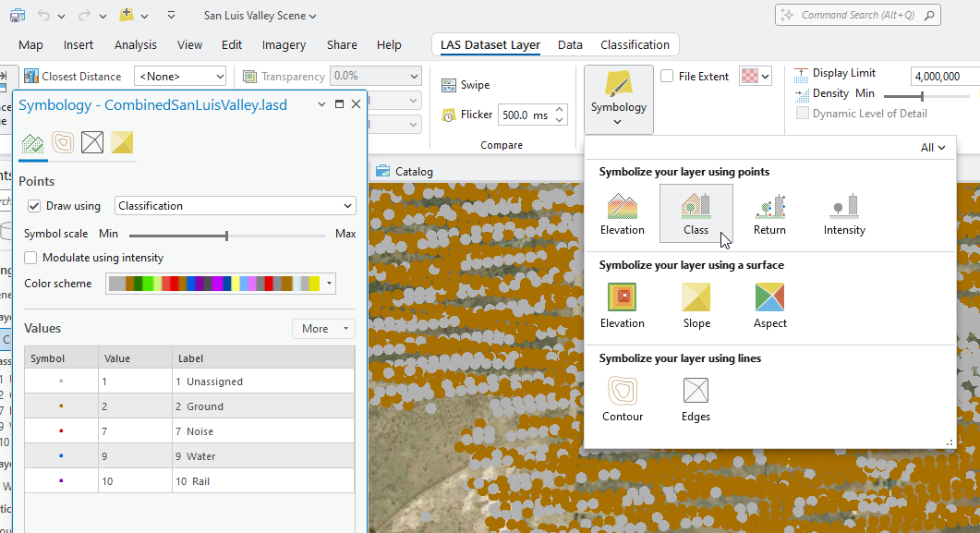Viewport: 980px width, 533px height.
Task: Choose Return point symbology
Action: pos(768,212)
